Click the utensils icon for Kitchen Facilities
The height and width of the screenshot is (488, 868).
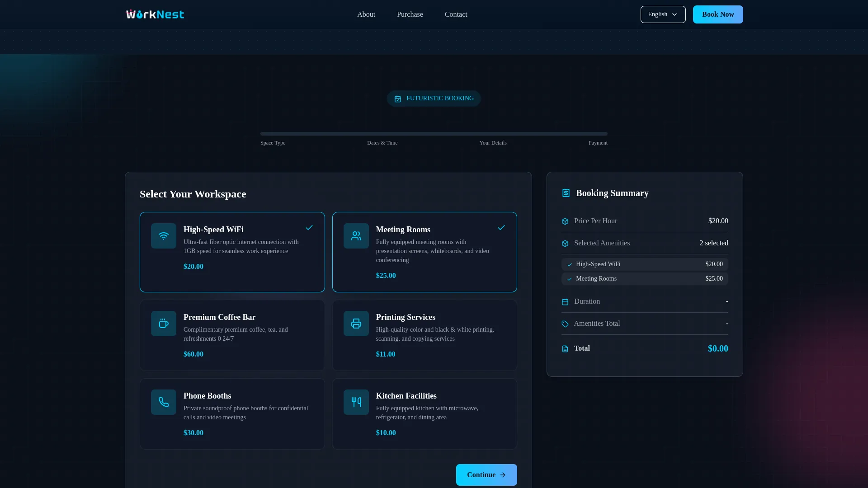(356, 402)
